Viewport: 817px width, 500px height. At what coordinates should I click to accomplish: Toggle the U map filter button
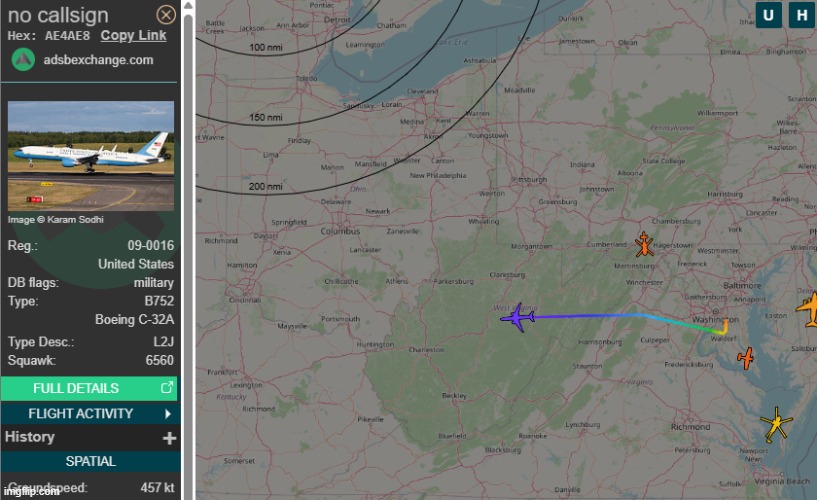pyautogui.click(x=769, y=15)
